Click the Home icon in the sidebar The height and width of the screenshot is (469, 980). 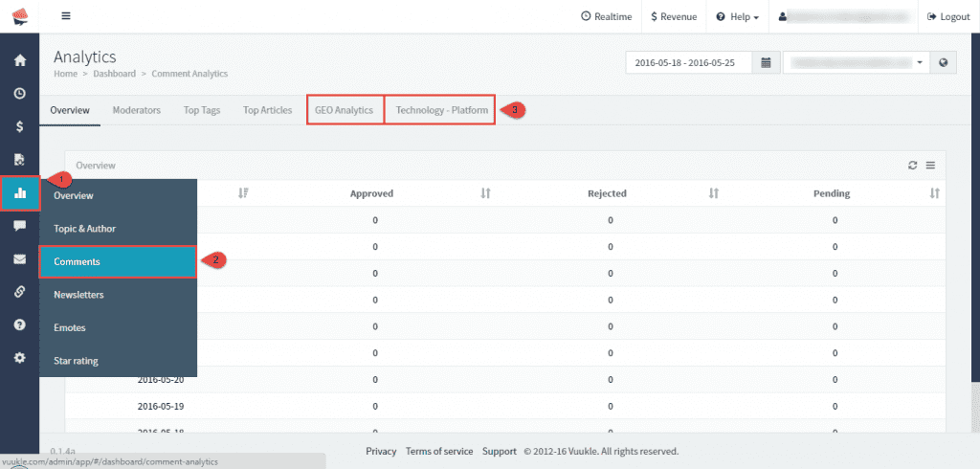coord(19,60)
